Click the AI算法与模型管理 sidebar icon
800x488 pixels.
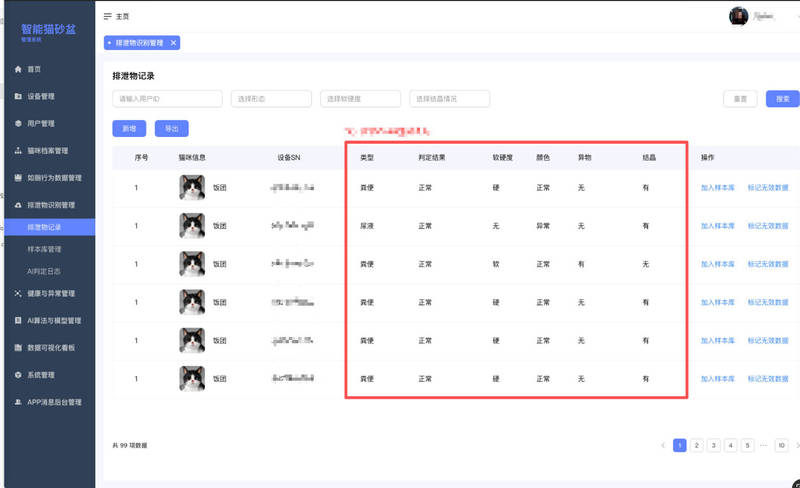coord(18,320)
